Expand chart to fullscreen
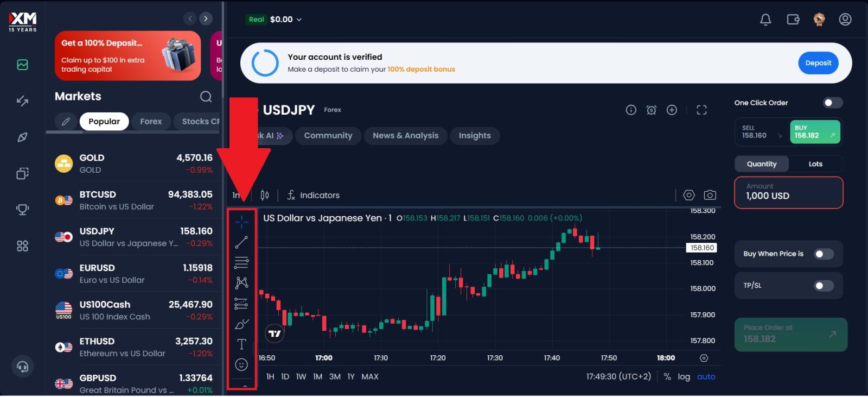This screenshot has height=397, width=868. pyautogui.click(x=701, y=110)
